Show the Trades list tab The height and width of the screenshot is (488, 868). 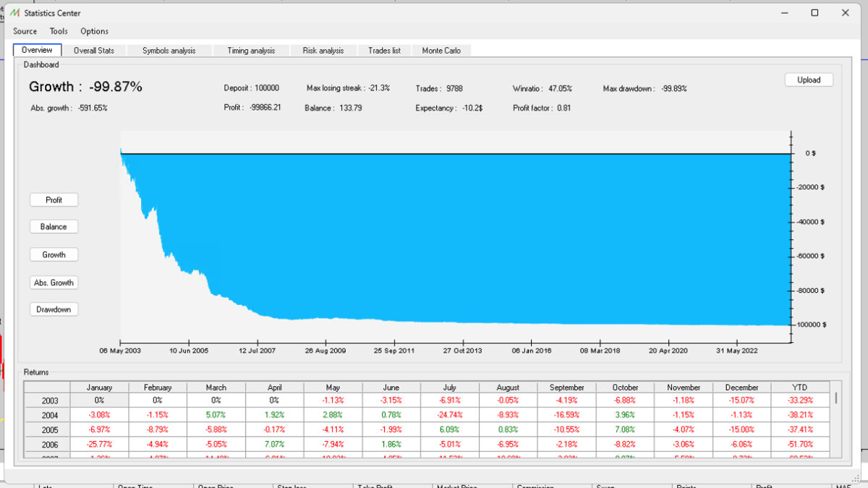pos(384,51)
